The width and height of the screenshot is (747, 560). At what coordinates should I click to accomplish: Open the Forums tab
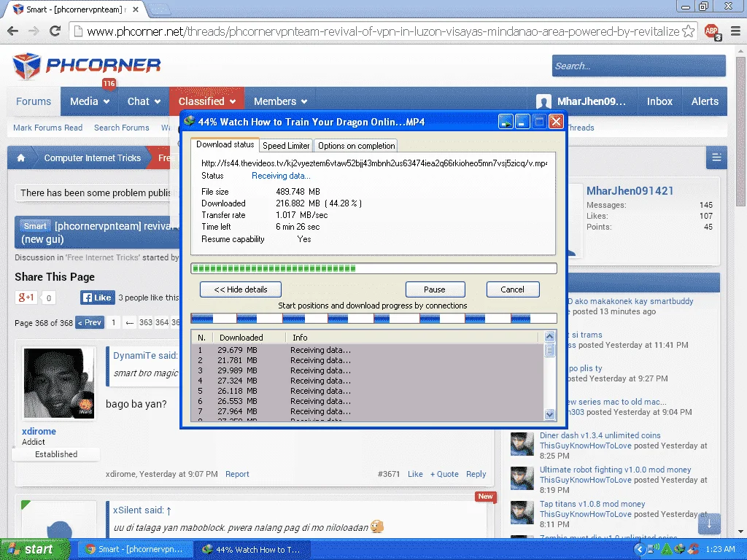pos(34,101)
